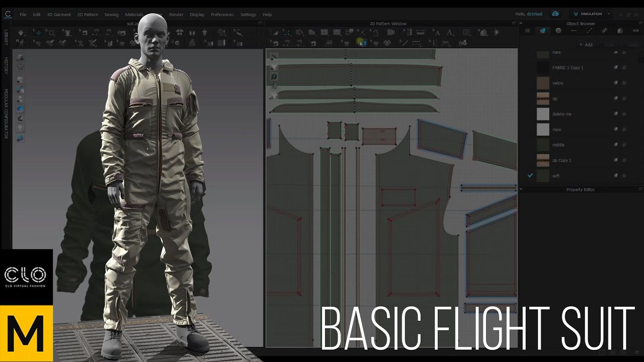Select the 'zip Copy 1' fabric row

(x=581, y=160)
